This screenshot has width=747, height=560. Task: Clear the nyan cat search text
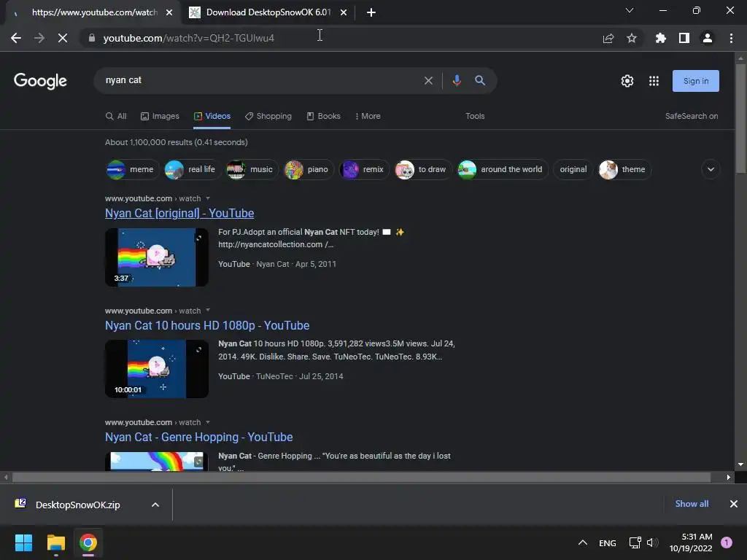point(428,80)
